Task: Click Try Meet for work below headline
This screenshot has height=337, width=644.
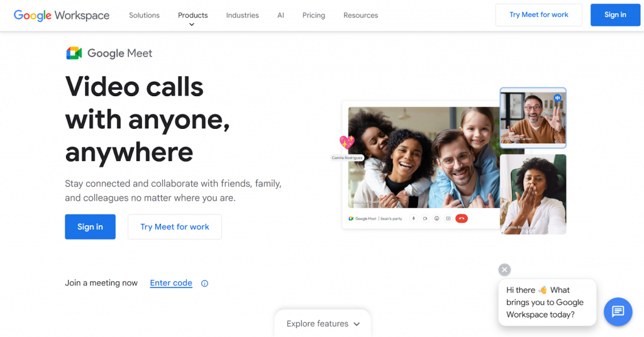Action: 175,226
